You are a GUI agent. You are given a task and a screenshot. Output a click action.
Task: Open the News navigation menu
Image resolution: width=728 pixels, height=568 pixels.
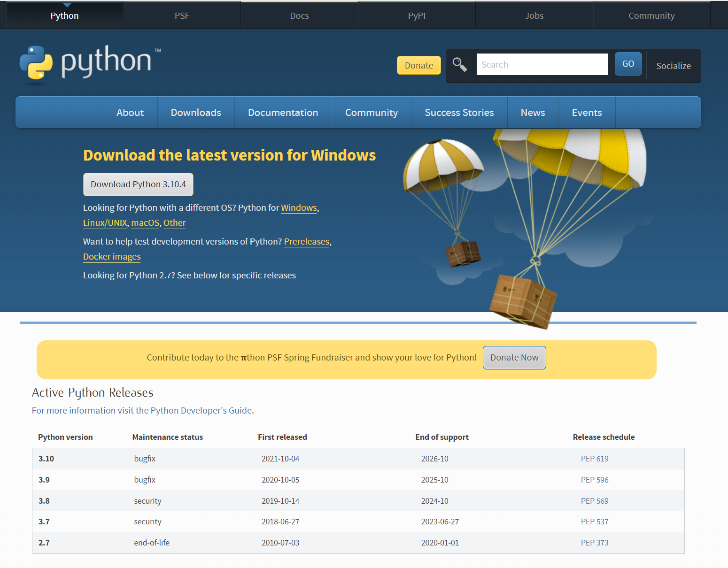pyautogui.click(x=533, y=113)
